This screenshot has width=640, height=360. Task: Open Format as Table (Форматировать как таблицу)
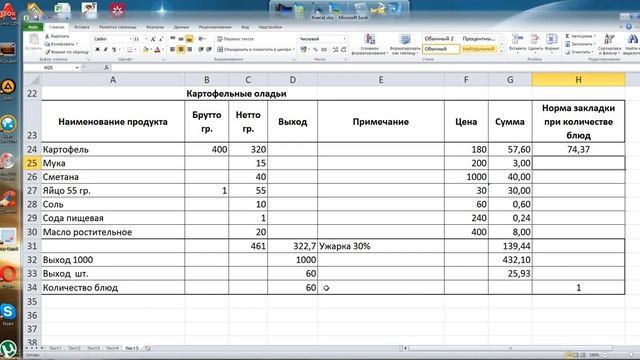405,44
